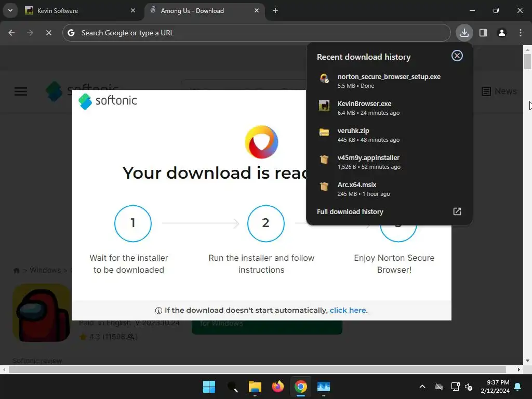Open Windows taskbar search

coord(232,387)
